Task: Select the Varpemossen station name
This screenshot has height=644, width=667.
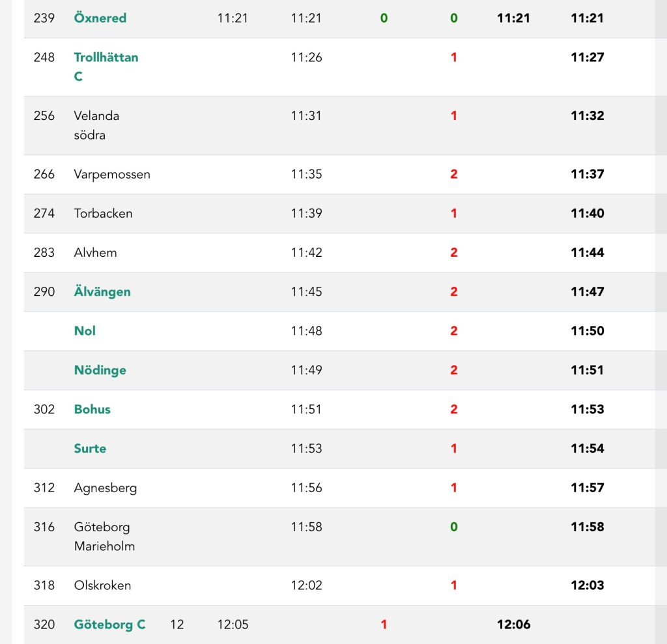Action: click(112, 175)
